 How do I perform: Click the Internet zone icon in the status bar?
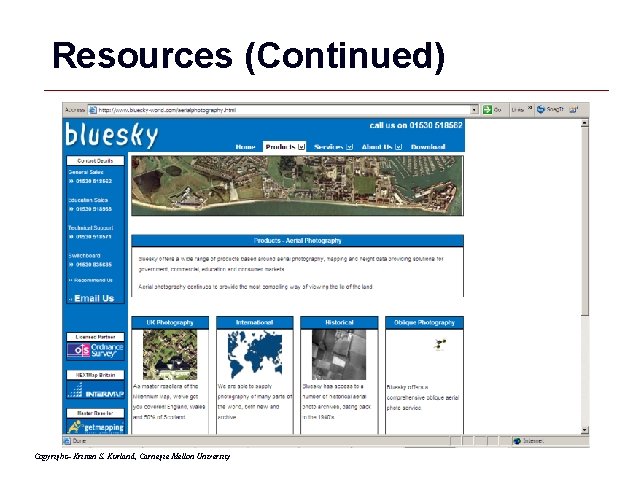point(517,441)
